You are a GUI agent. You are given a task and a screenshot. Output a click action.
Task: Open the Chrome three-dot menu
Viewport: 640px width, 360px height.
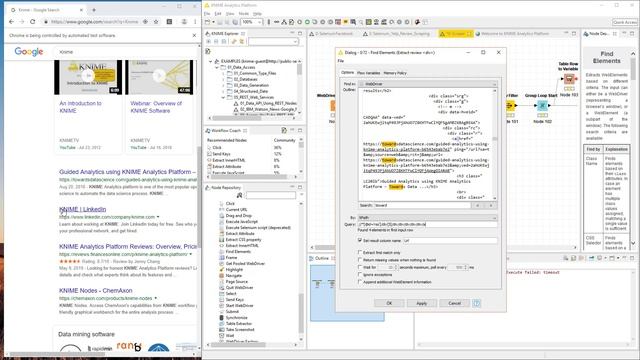(x=195, y=22)
